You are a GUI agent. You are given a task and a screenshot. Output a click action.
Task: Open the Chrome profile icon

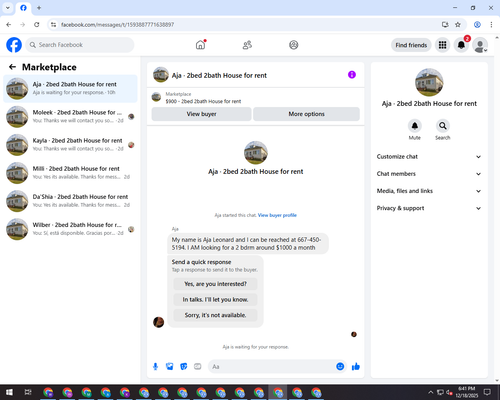[477, 25]
